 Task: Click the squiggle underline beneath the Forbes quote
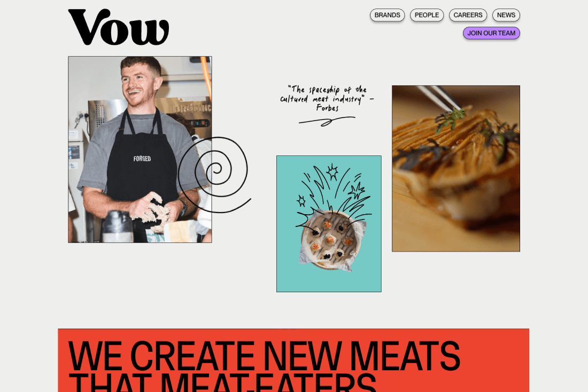pos(327,121)
